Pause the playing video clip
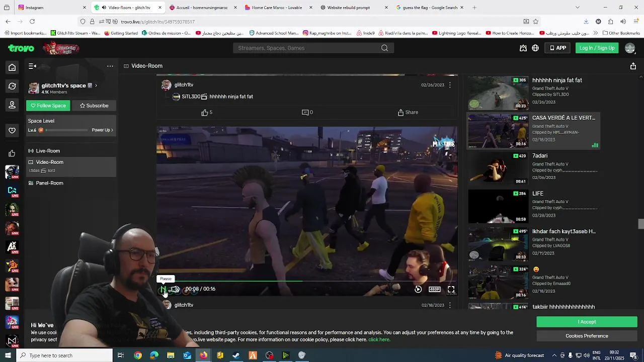The width and height of the screenshot is (644, 362). 164,290
